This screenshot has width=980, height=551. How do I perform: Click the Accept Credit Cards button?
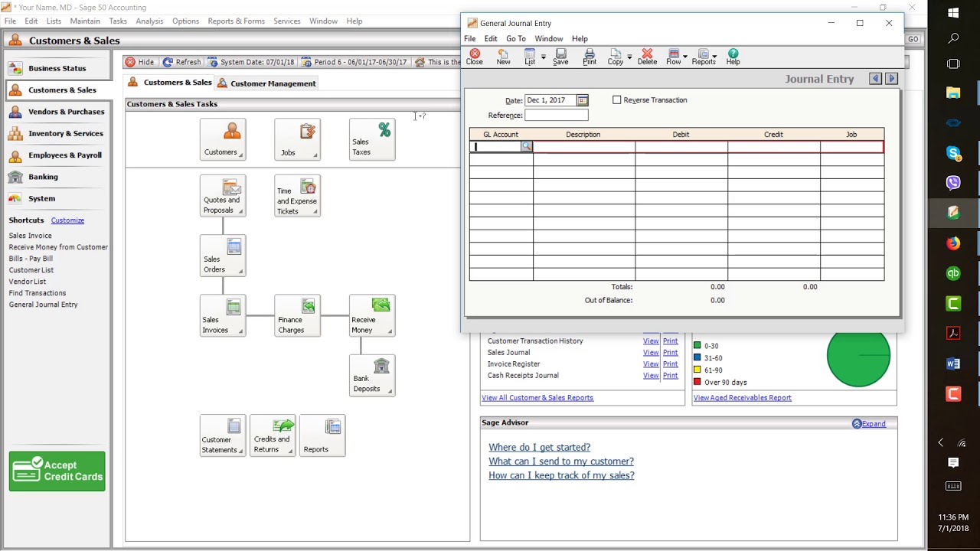[57, 471]
